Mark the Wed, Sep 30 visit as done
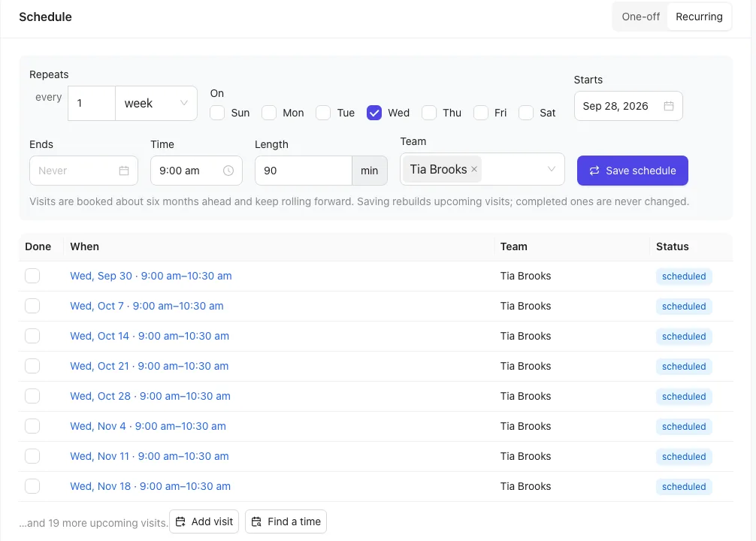Viewport: 756px width, 541px height. tap(32, 276)
